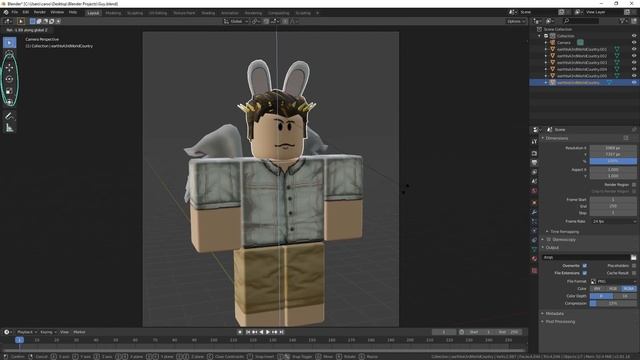
Task: Open the Output properties tab icon
Action: (x=534, y=162)
